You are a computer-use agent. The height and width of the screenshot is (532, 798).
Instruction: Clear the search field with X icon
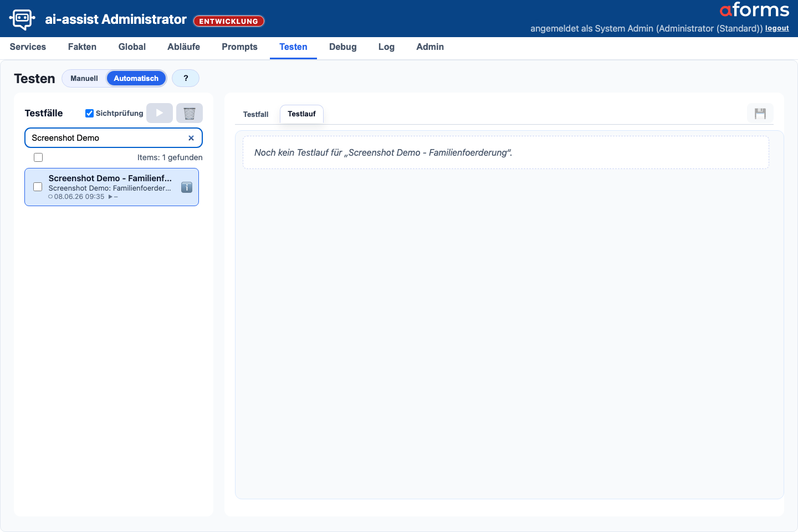(x=191, y=138)
